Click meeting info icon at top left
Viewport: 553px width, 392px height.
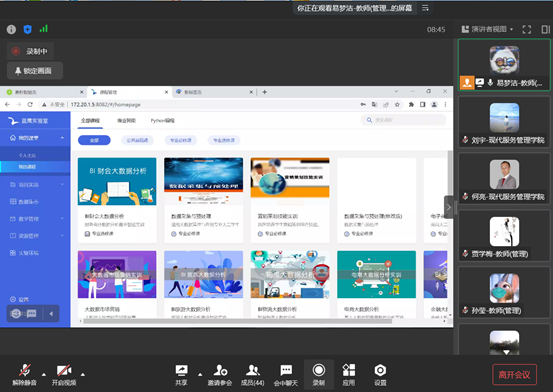click(x=11, y=29)
